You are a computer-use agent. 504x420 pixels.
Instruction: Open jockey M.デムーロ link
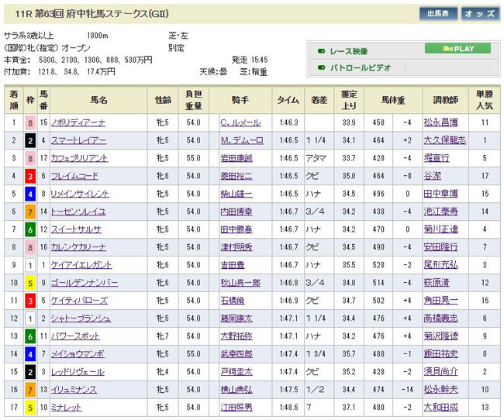click(241, 140)
